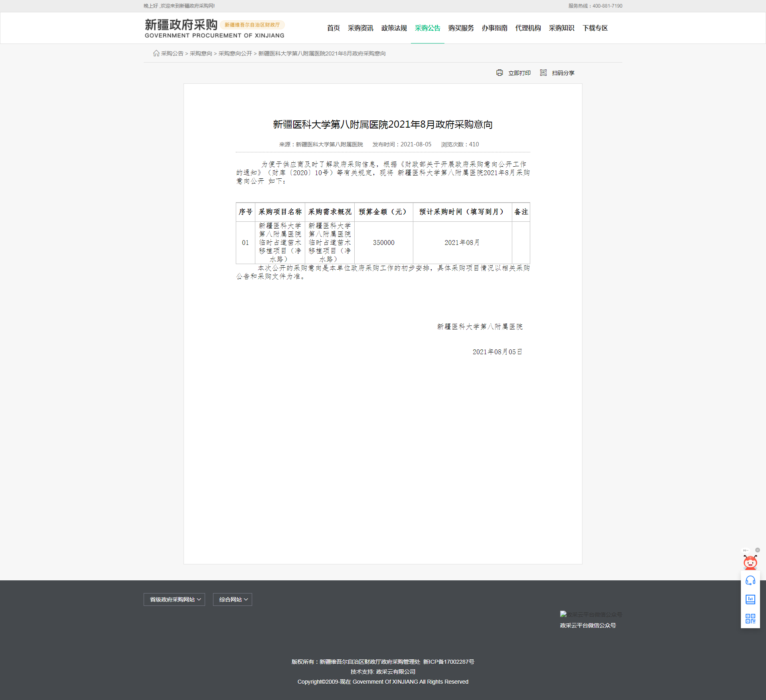Image resolution: width=766 pixels, height=700 pixels.
Task: Expand 省级政府采购网站 dropdown
Action: pyautogui.click(x=174, y=599)
